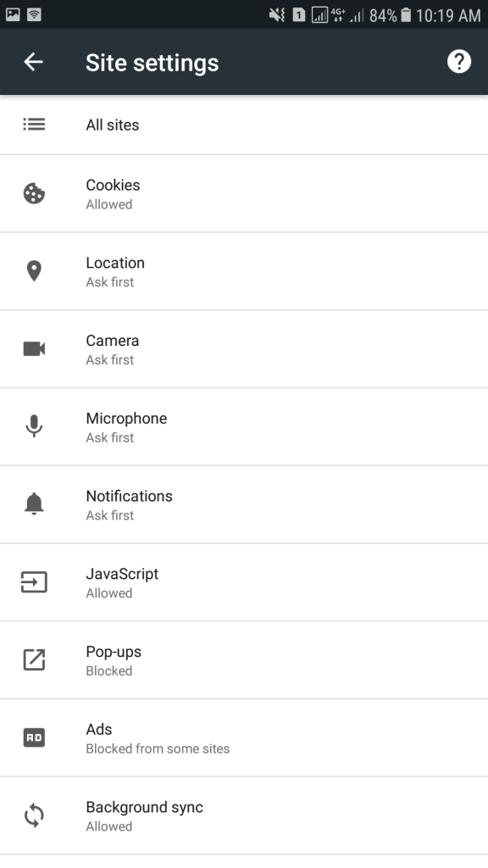Tap the All sites list icon

tap(34, 124)
